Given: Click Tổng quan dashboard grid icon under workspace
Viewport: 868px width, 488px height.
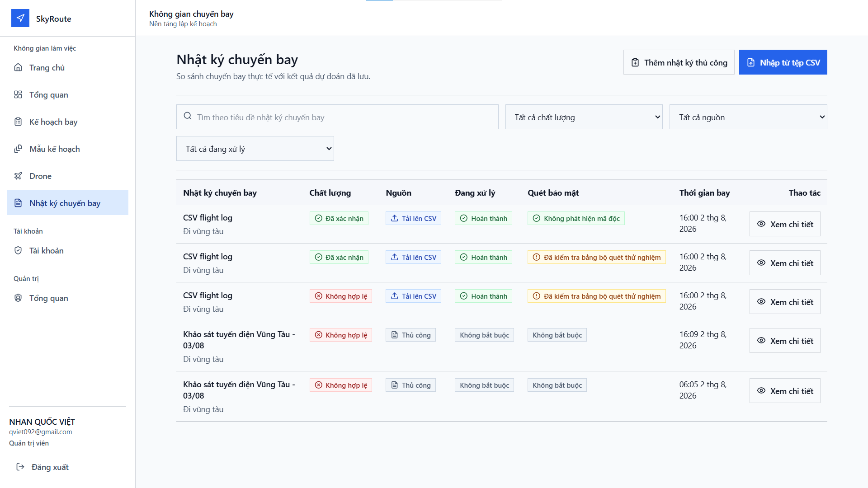Looking at the screenshot, I should 18,94.
